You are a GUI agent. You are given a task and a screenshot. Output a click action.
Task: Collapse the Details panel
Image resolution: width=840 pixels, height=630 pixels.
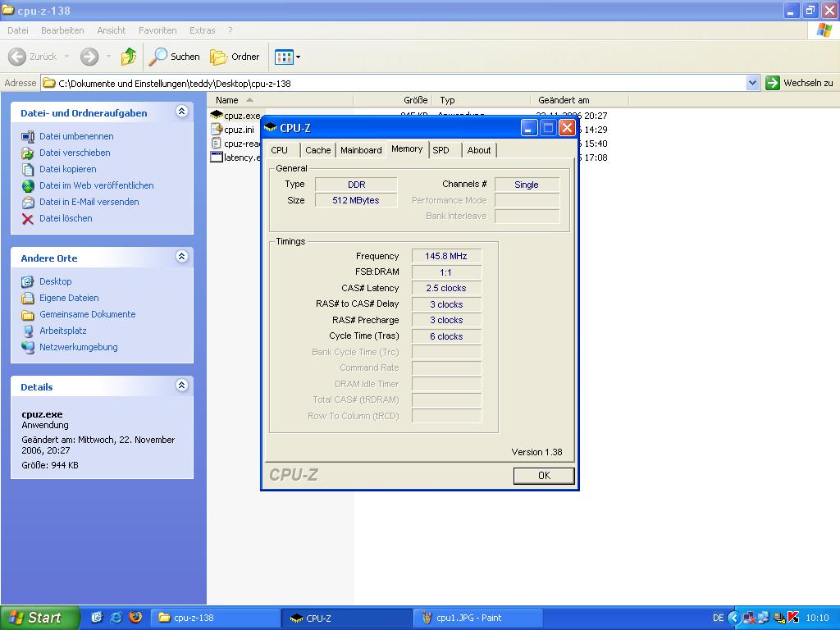tap(181, 386)
